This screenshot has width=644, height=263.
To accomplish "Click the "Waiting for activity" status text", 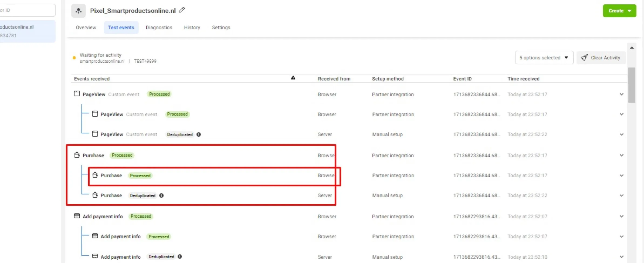I will (101, 55).
